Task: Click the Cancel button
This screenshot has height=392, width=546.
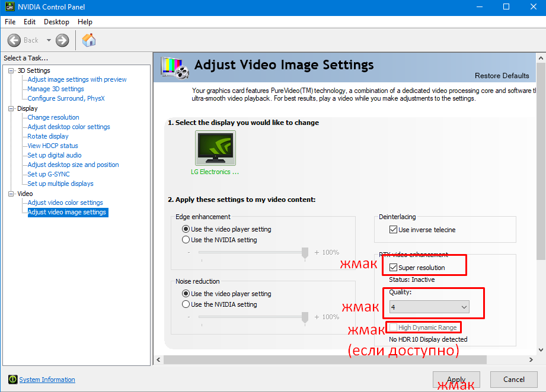Action: (513, 380)
